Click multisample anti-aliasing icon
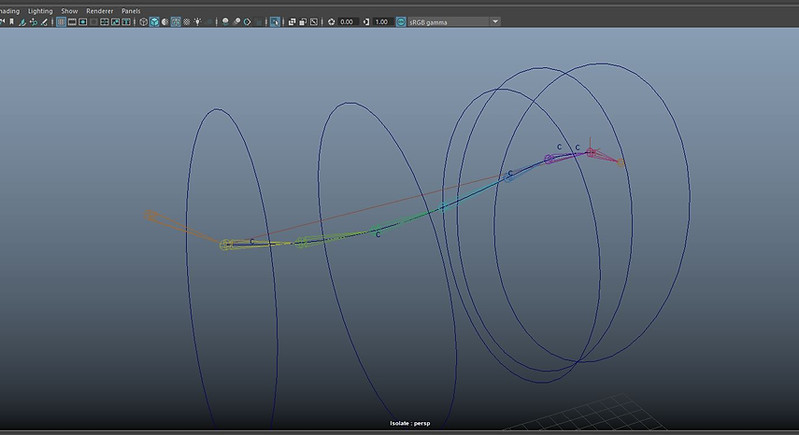Image resolution: width=799 pixels, height=435 pixels. pos(247,22)
